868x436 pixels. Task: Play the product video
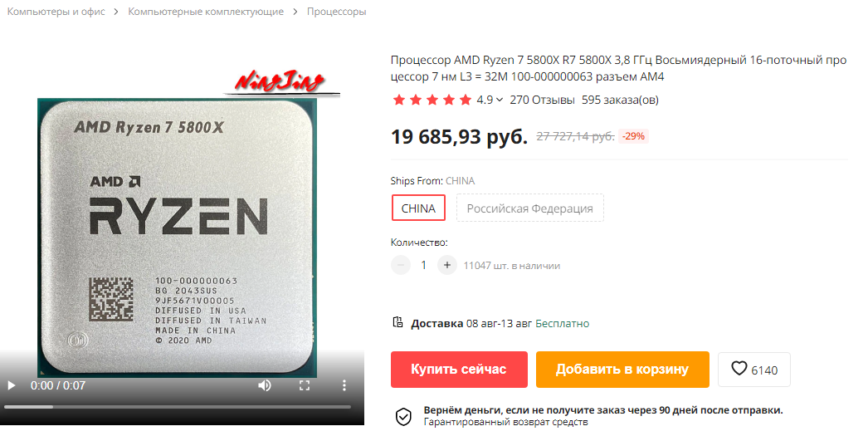click(x=11, y=385)
